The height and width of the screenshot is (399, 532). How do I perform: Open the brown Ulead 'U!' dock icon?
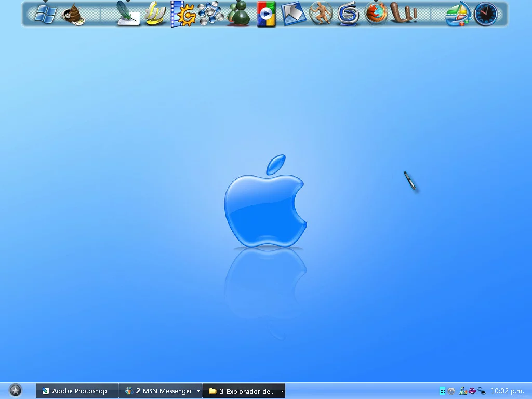point(403,14)
